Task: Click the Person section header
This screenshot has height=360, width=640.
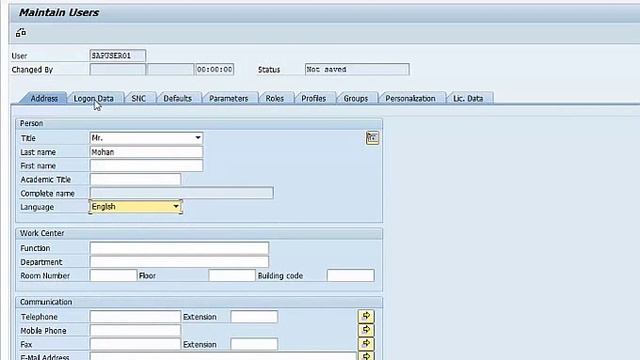Action: pos(31,123)
